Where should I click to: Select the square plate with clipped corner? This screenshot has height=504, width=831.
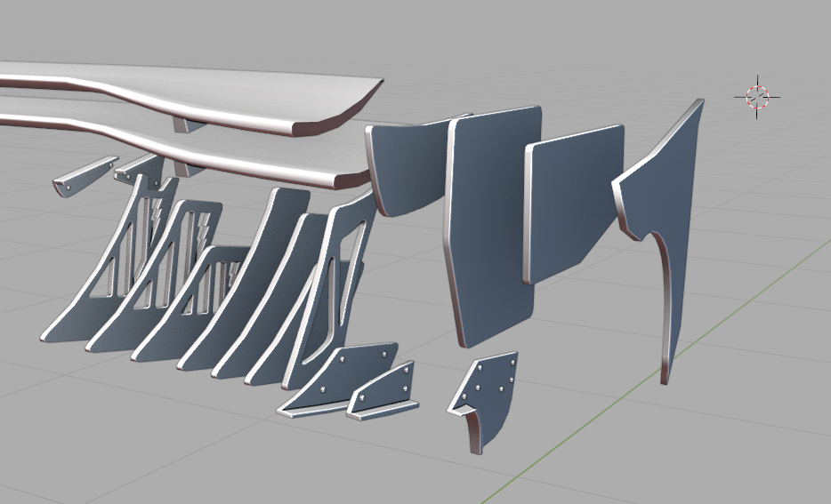click(x=575, y=201)
